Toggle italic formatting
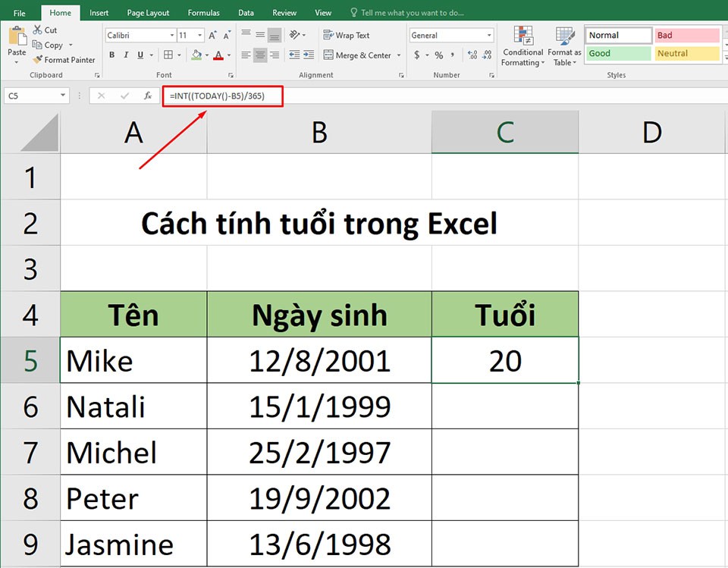 click(x=126, y=55)
